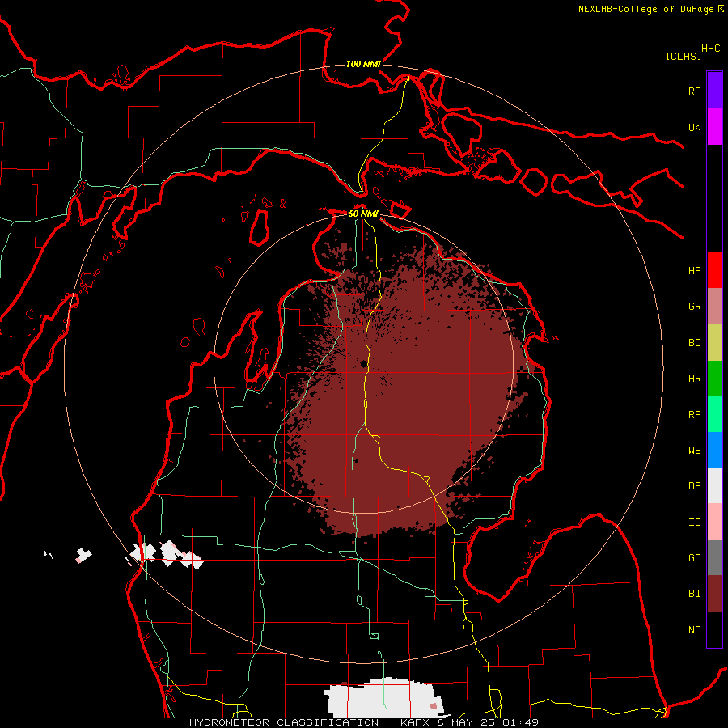Click the 'HYDROMETEOR CLASSIFICATION' title text
The height and width of the screenshot is (728, 728).
click(x=284, y=722)
